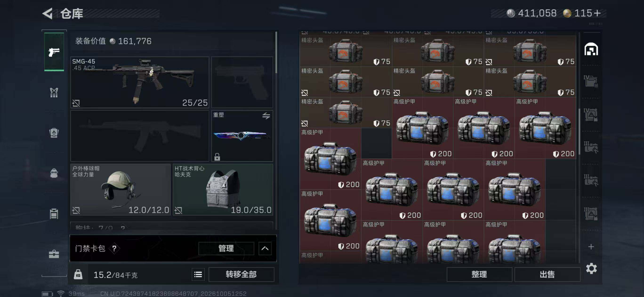The width and height of the screenshot is (644, 297).
Task: Select the equipped SMG-45 weapon slot
Action: [x=140, y=82]
